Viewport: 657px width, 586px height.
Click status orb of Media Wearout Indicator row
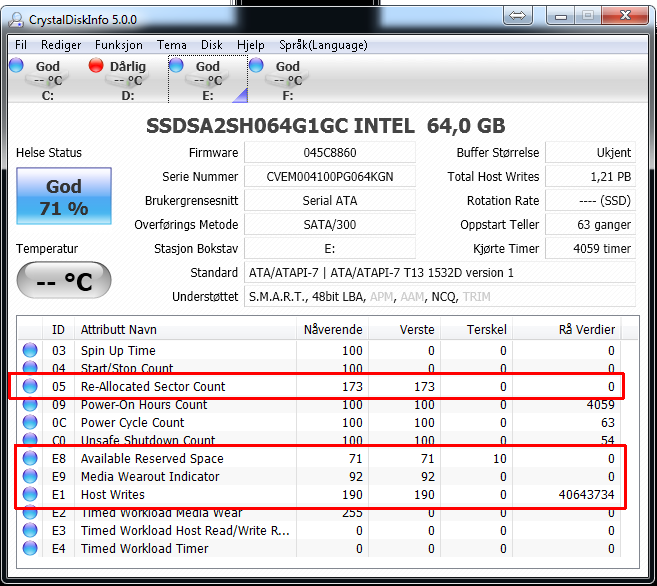pyautogui.click(x=30, y=476)
